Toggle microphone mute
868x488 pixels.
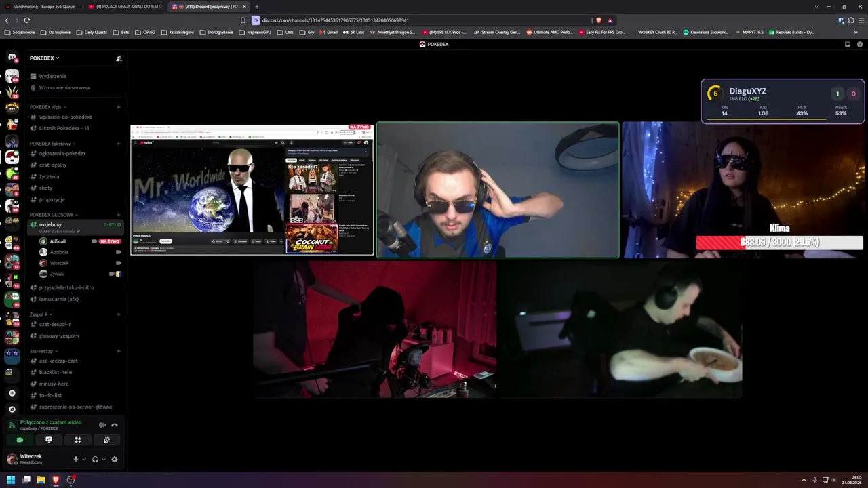click(76, 459)
